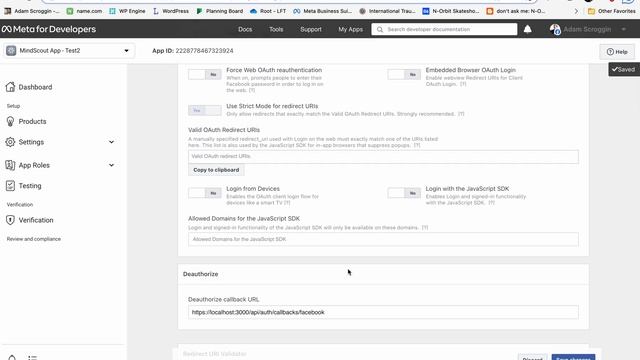Click the Copy to clipboard button

coord(216,170)
